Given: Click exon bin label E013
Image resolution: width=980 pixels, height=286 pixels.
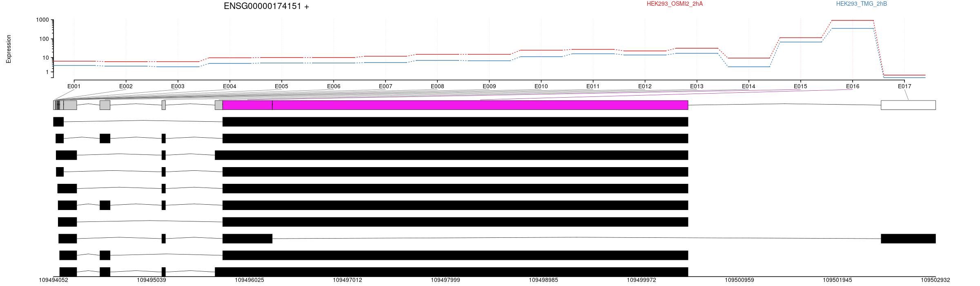Looking at the screenshot, I should coord(697,86).
